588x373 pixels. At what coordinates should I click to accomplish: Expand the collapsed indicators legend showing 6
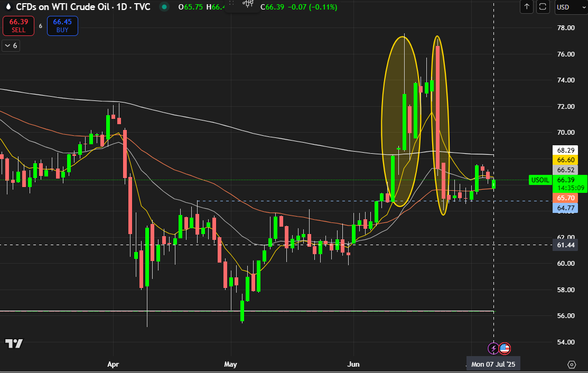(11, 46)
